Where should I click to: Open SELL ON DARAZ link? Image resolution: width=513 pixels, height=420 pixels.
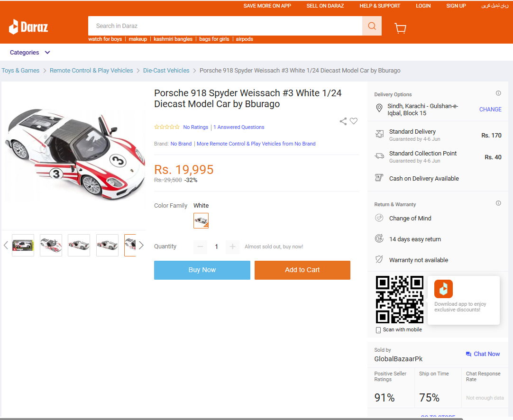pyautogui.click(x=325, y=6)
